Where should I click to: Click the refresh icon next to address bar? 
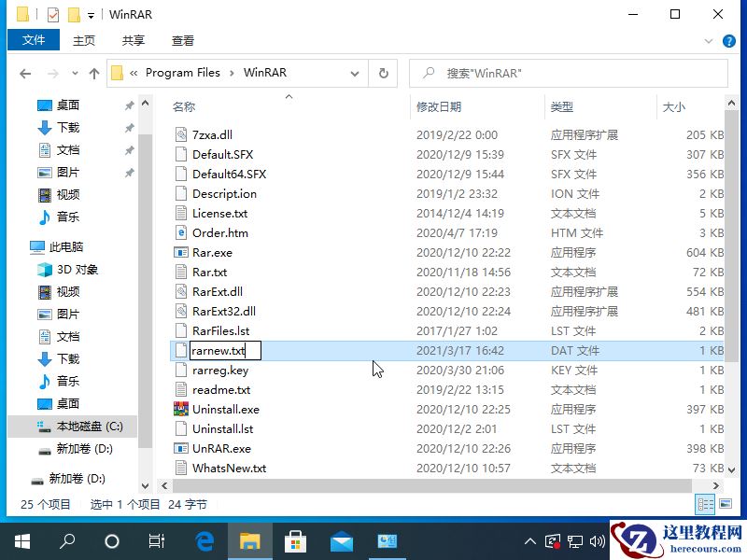click(x=383, y=73)
